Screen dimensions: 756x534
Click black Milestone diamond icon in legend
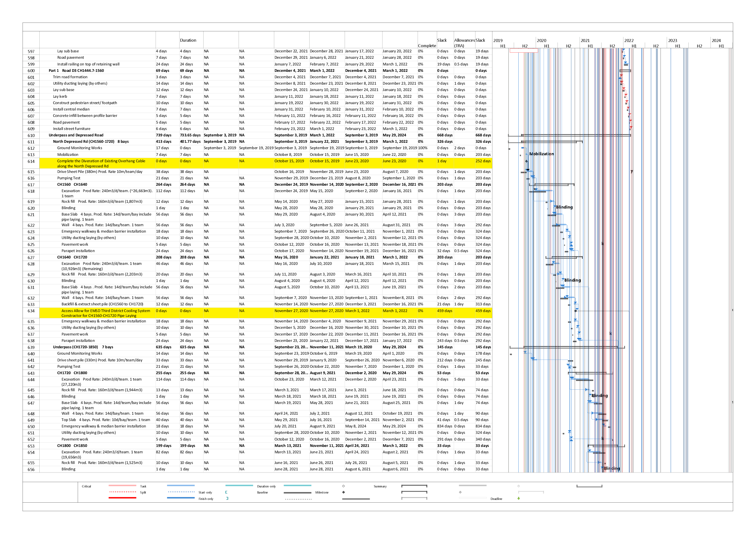[343, 493]
